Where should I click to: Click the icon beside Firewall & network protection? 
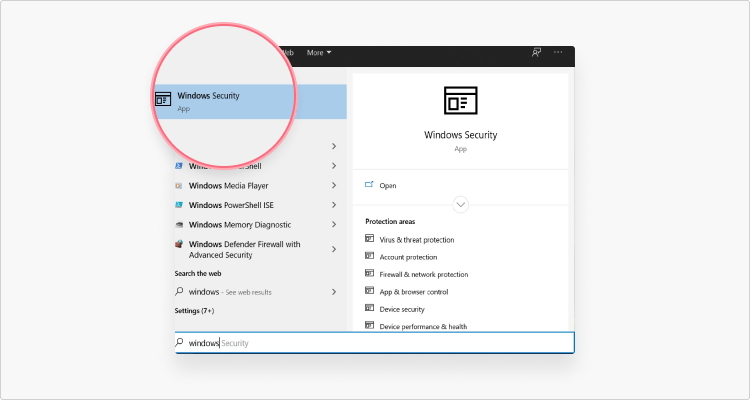(x=369, y=273)
